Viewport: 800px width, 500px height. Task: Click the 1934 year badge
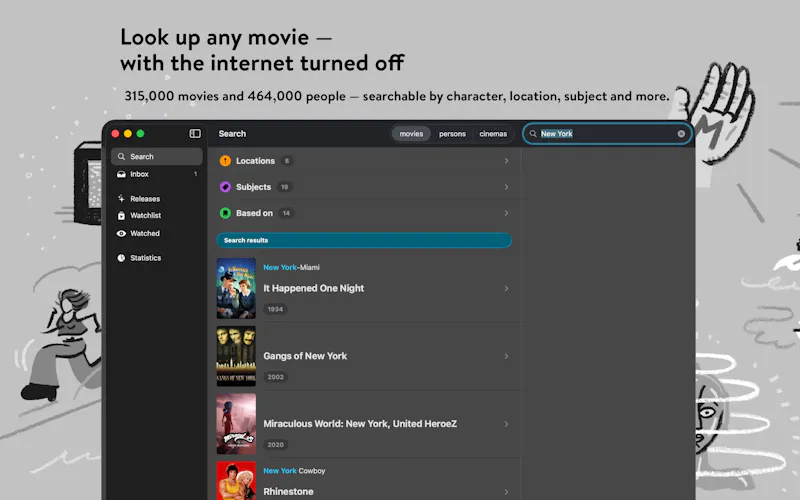(x=276, y=309)
